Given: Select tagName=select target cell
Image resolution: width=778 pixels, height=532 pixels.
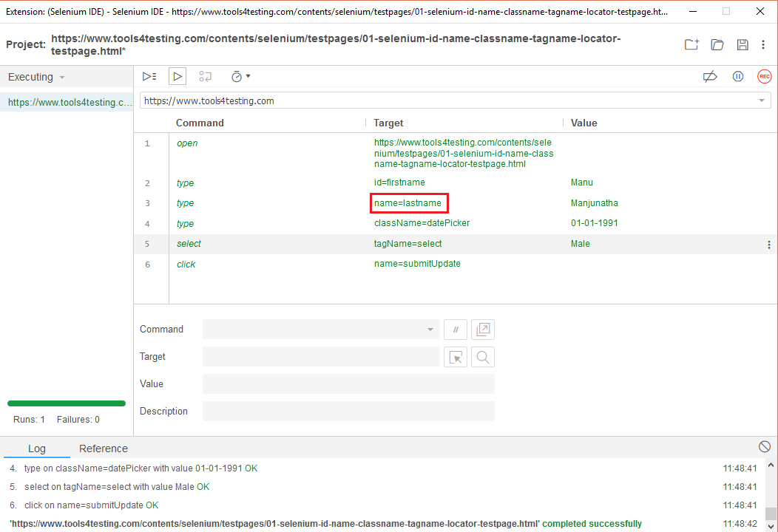Looking at the screenshot, I should [407, 243].
